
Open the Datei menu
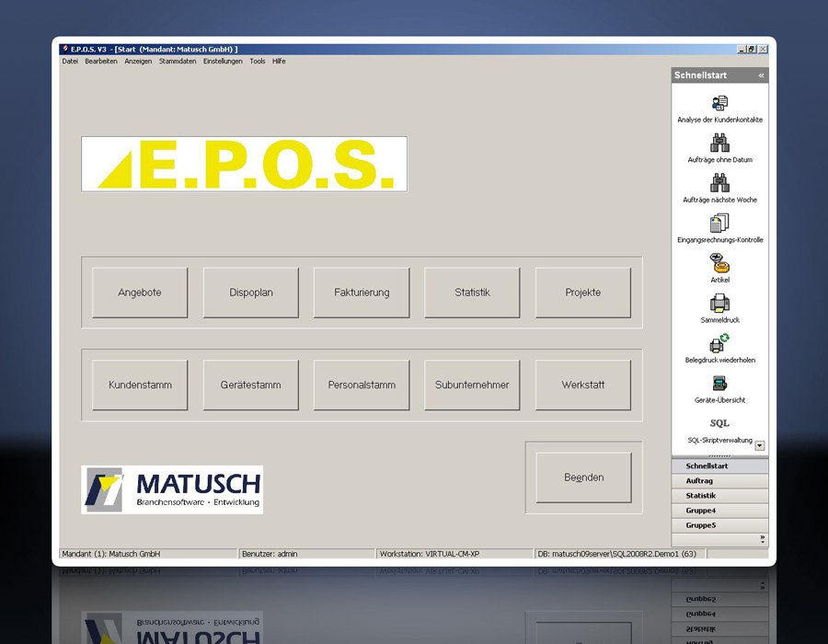coord(70,62)
